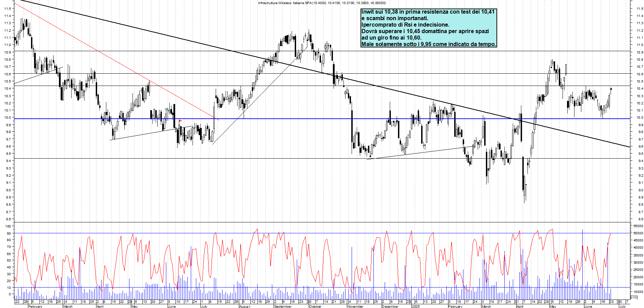644x308 pixels.
Task: Click the 55000 volume scale label
Action: [x=638, y=226]
